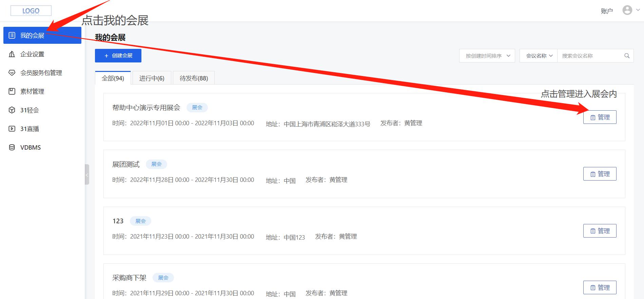The image size is (644, 299).
Task: Open 企业设置 sidebar item
Action: [42, 54]
